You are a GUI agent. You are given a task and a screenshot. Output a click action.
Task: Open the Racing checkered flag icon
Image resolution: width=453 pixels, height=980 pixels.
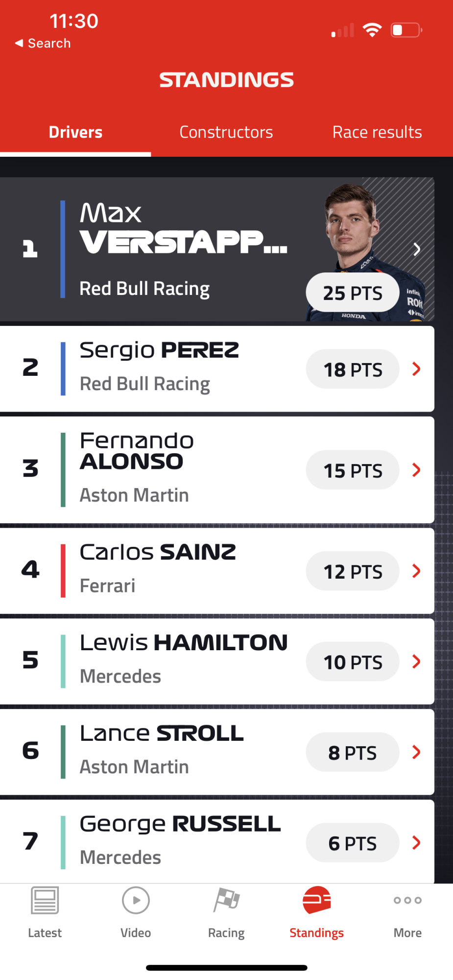[x=226, y=900]
